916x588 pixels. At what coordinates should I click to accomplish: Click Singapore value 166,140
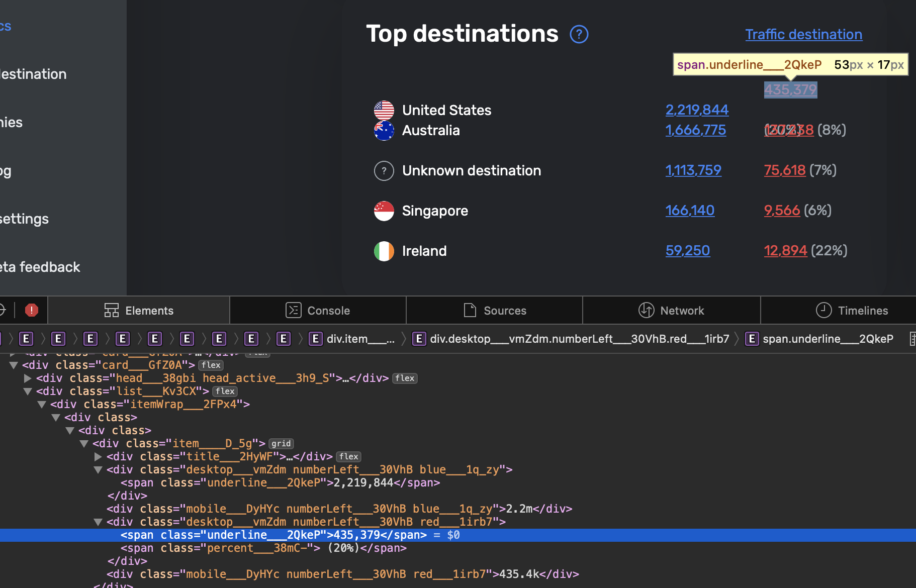690,210
